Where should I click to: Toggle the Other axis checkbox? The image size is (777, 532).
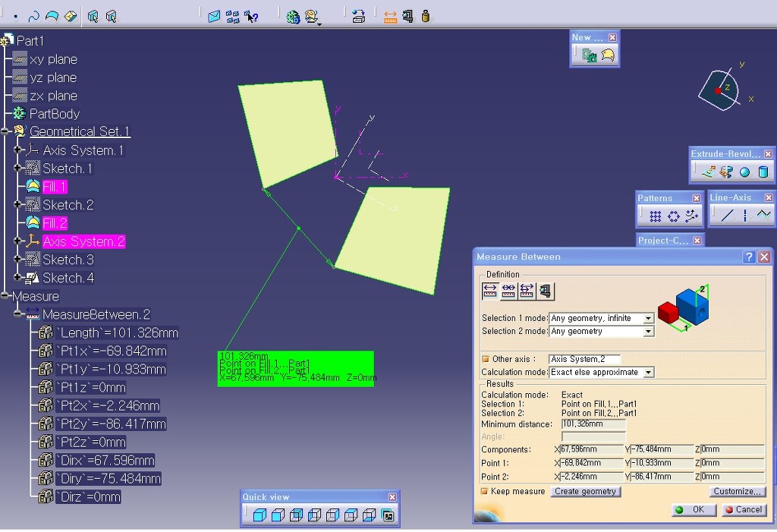tap(485, 359)
